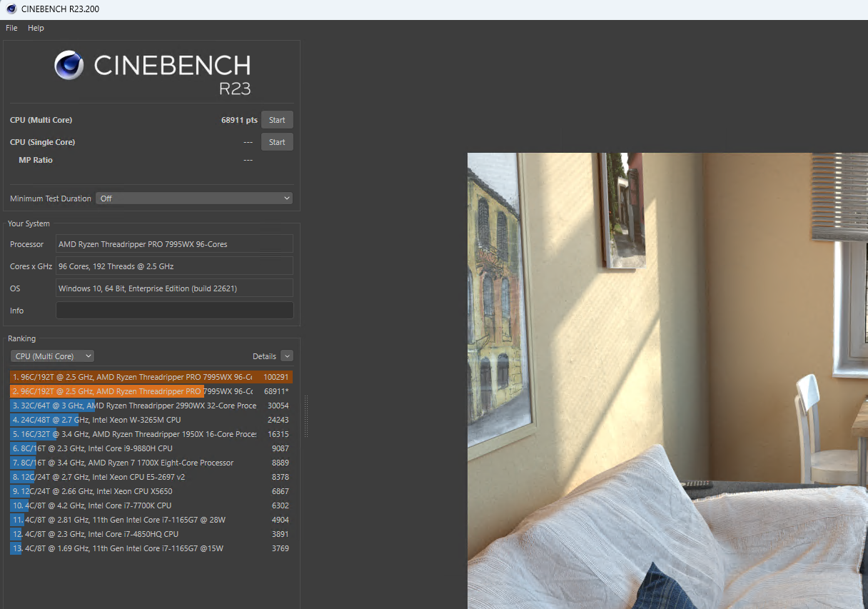The height and width of the screenshot is (609, 868).
Task: Select the i7-1165G7 @15W ranking row
Action: click(x=151, y=548)
